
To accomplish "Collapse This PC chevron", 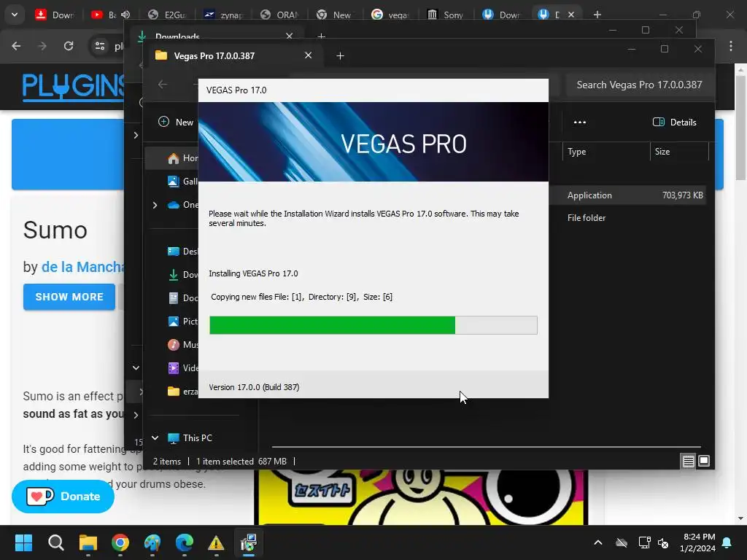I will [x=155, y=438].
